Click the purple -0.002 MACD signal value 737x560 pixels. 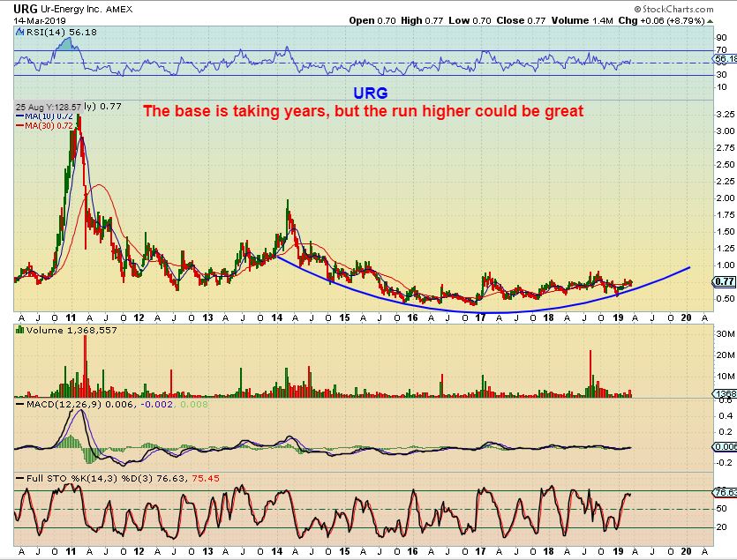coord(154,404)
